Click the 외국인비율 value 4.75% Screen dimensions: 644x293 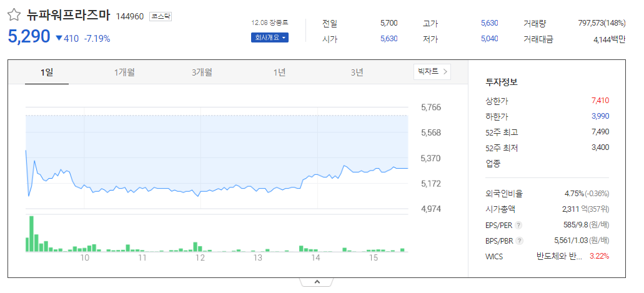click(575, 194)
